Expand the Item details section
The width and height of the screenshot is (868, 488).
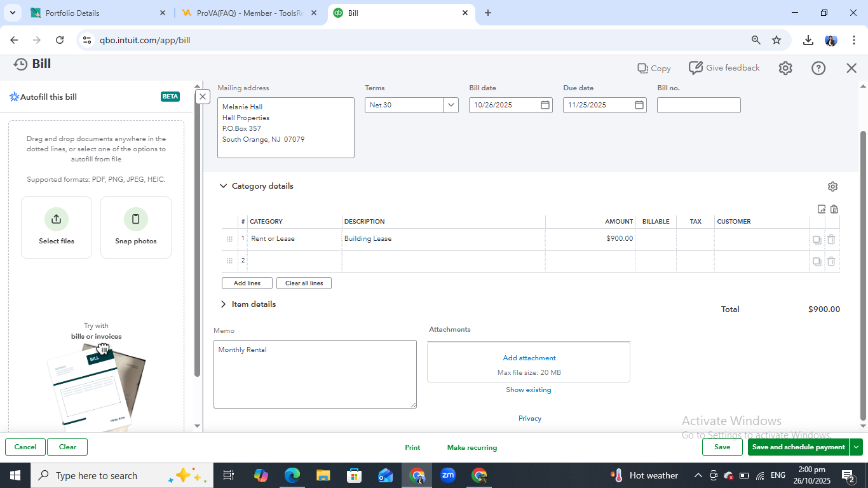point(223,304)
